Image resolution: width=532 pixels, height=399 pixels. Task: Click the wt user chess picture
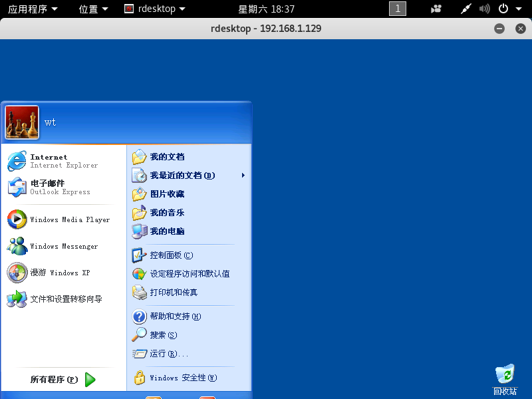click(x=22, y=122)
